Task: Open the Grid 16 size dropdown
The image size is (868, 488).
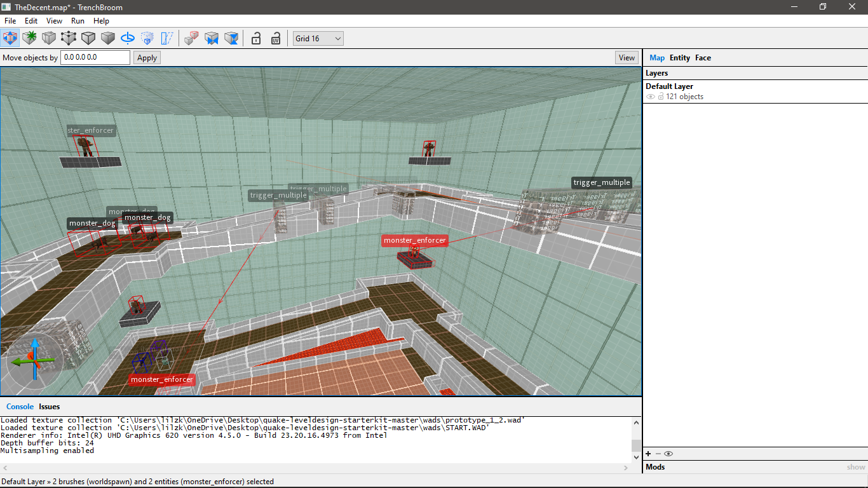Action: (318, 39)
